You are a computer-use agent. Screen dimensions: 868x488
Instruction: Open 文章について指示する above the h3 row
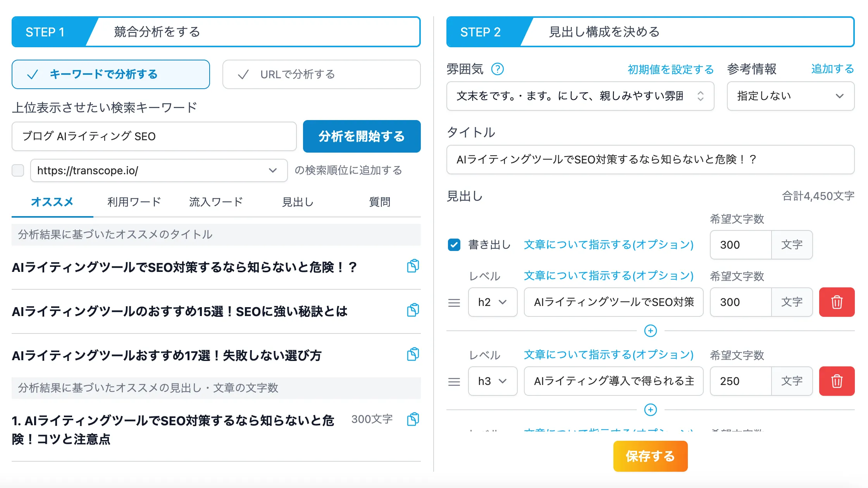click(609, 355)
